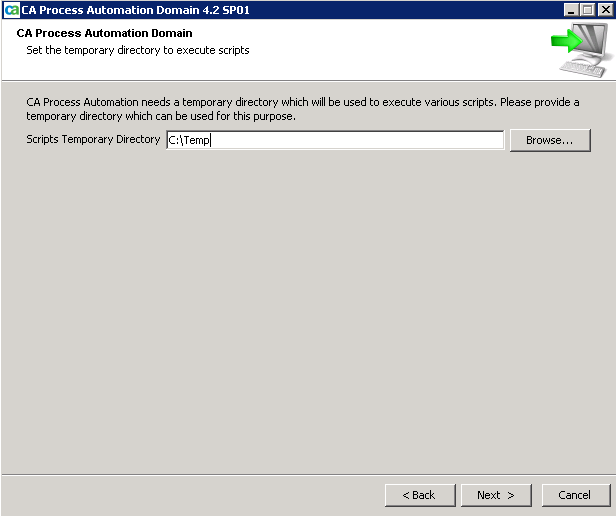Image resolution: width=616 pixels, height=516 pixels.
Task: Maximize the installer window
Action: (x=588, y=10)
